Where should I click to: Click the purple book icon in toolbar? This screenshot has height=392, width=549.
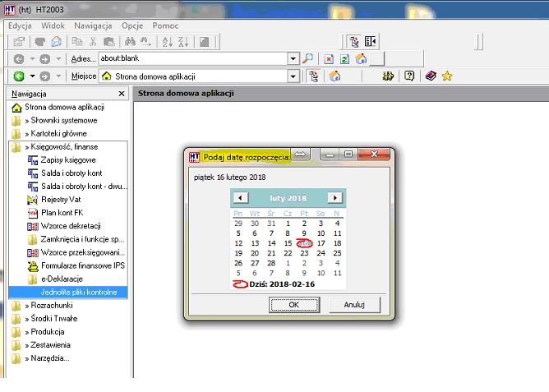(x=431, y=76)
